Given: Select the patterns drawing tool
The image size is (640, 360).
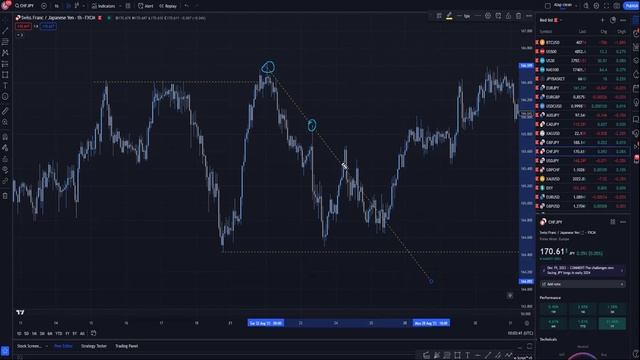Looking at the screenshot, I should point(5,53).
